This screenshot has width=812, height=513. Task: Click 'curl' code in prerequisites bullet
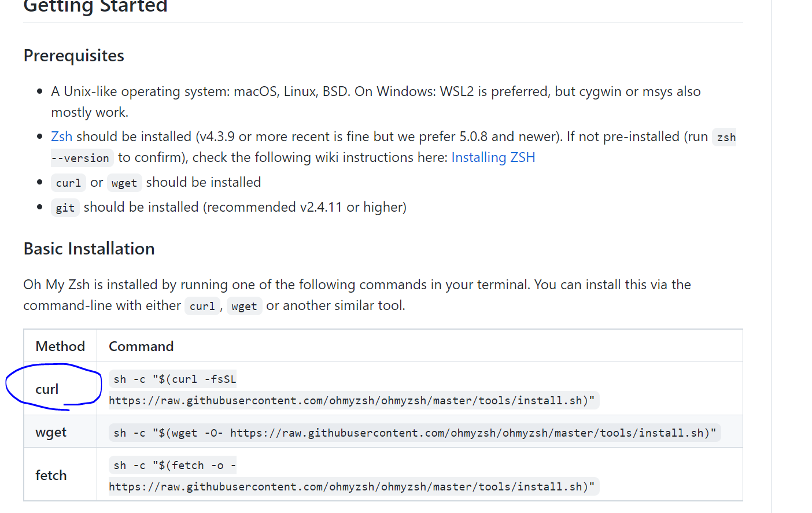(68, 183)
